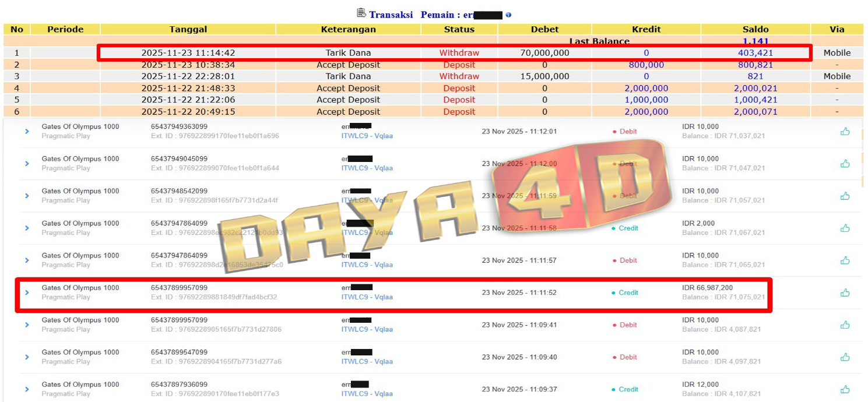This screenshot has width=868, height=402.
Task: Click thumbs-up icon on the IDR 66,987,200 credit row
Action: coord(845,292)
